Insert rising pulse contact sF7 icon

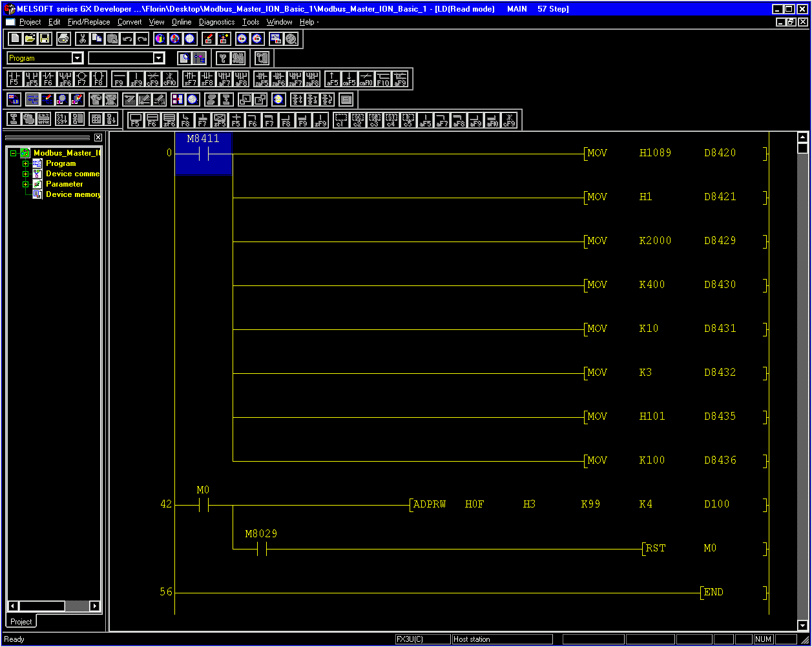[x=191, y=79]
